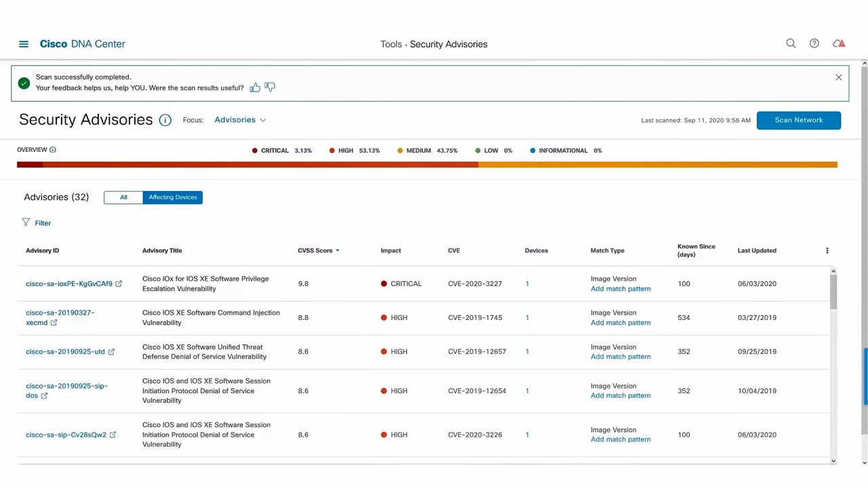The image size is (868, 488).
Task: Open external link icon for cisco-sa-20190925-utd
Action: (111, 352)
